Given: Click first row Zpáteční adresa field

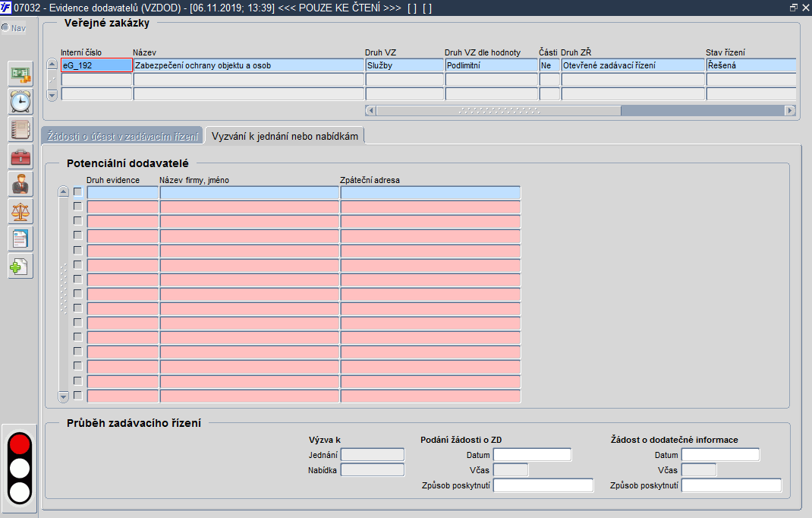Looking at the screenshot, I should (430, 192).
